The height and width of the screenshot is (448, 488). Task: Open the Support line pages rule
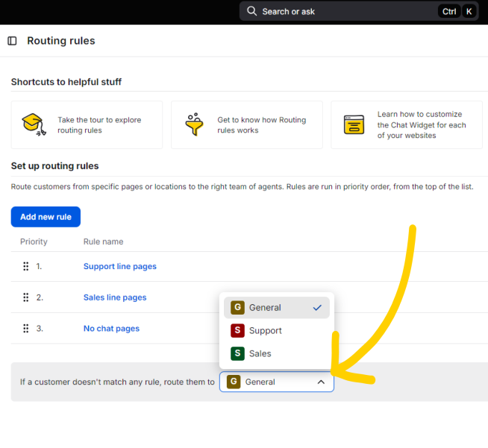pyautogui.click(x=120, y=266)
